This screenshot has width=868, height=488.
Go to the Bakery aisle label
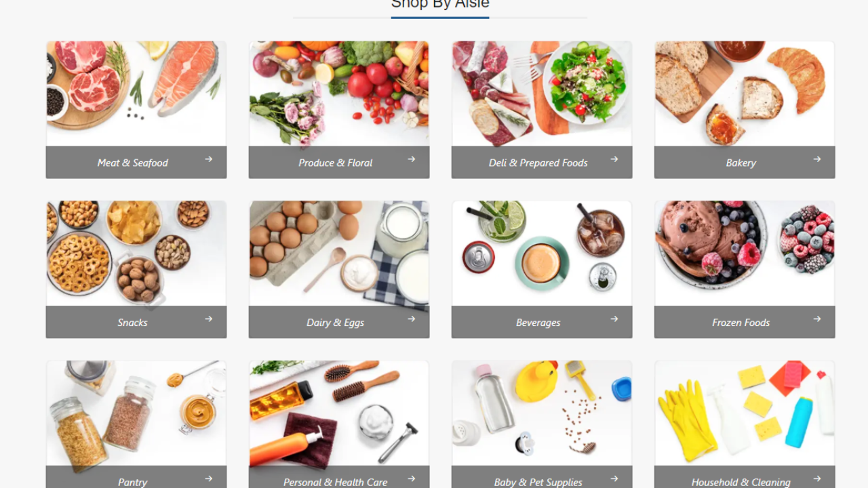(x=741, y=163)
